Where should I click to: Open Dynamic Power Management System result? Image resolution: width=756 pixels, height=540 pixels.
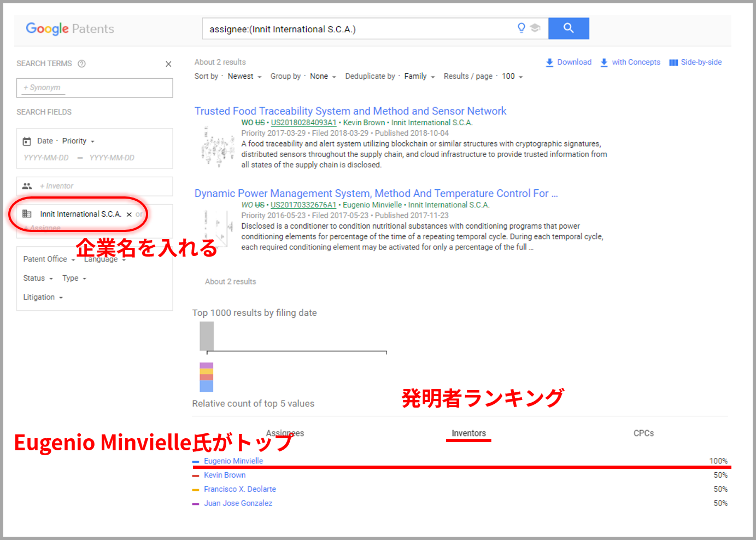[376, 193]
